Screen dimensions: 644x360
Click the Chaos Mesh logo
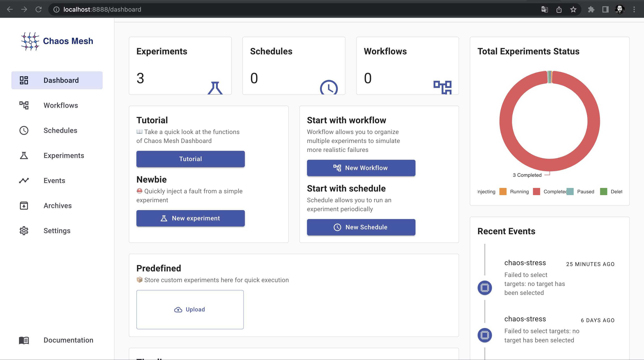tap(57, 41)
